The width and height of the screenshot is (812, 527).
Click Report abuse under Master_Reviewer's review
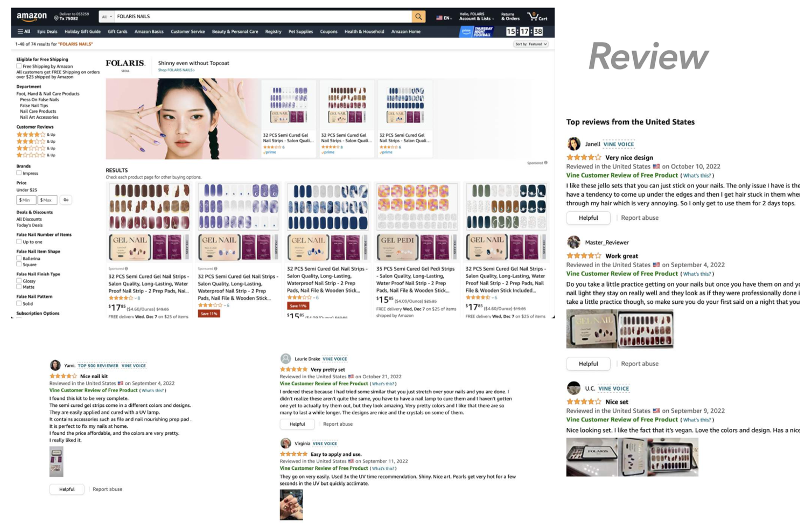click(x=640, y=364)
